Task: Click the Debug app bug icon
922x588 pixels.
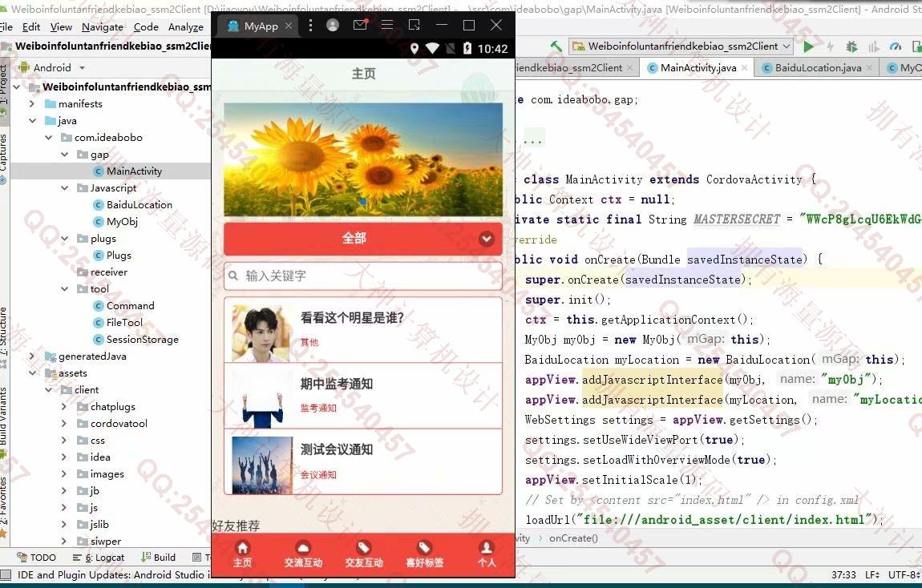Action: 851,46
